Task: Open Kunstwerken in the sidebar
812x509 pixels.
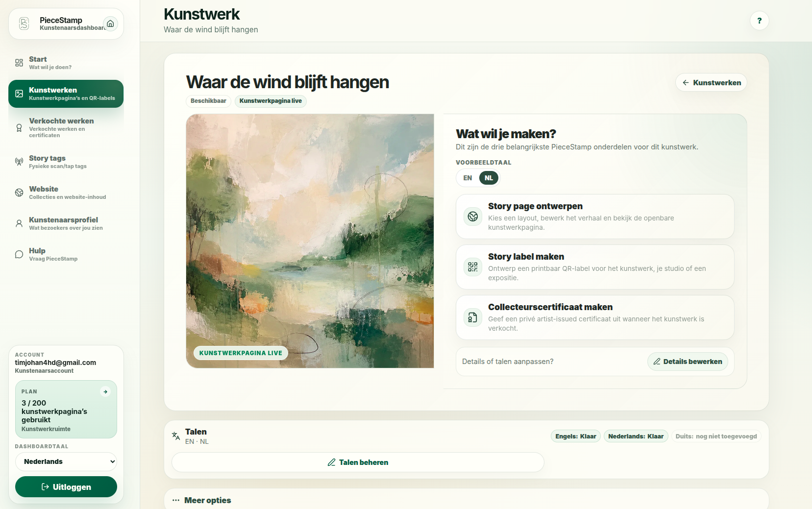Action: click(66, 94)
